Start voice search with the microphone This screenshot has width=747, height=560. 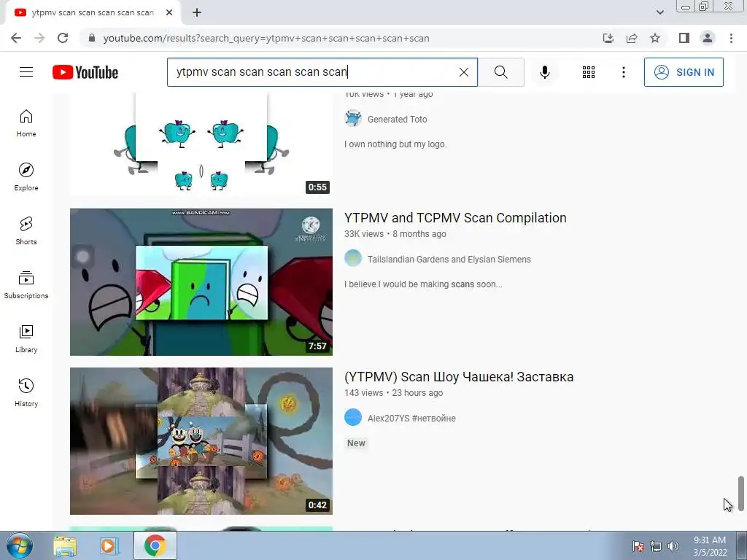(544, 72)
